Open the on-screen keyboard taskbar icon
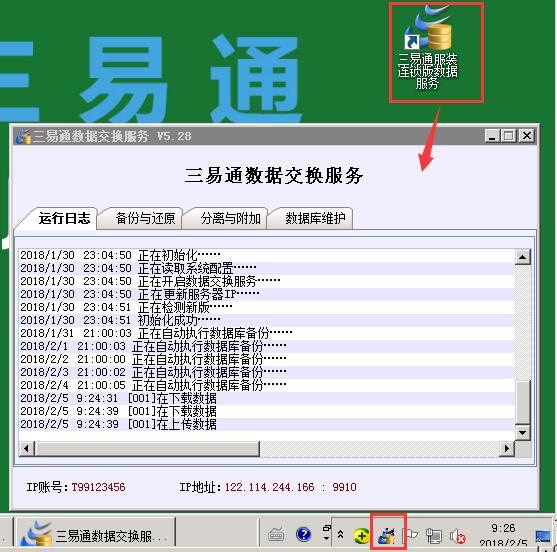 [276, 534]
